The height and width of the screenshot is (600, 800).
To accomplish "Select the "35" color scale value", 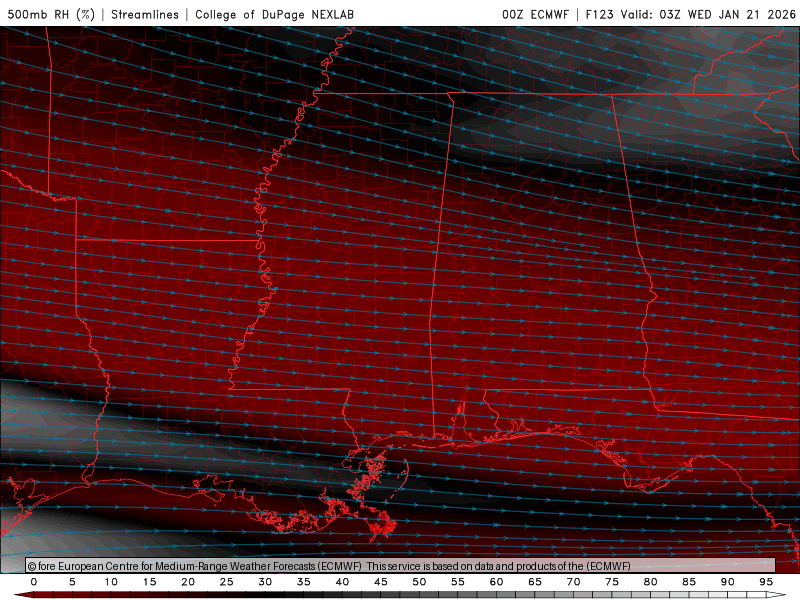I will point(304,582).
